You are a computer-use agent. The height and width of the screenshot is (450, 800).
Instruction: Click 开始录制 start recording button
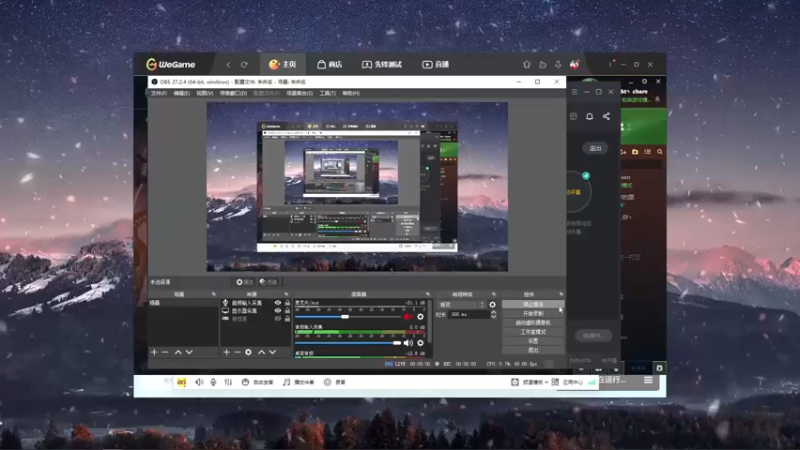click(x=533, y=313)
